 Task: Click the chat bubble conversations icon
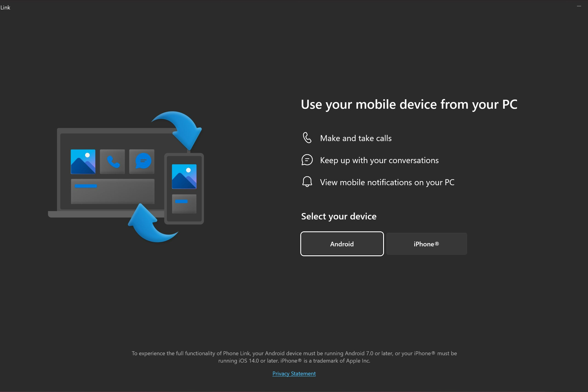point(307,160)
